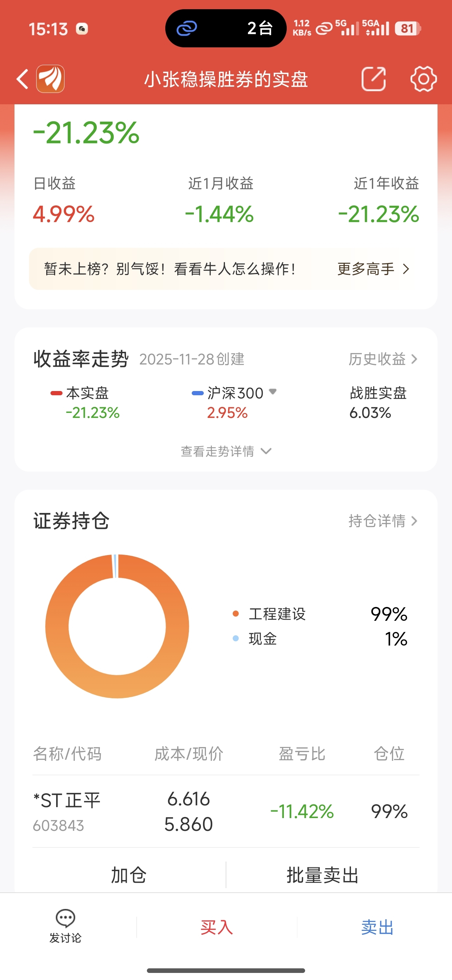Image resolution: width=452 pixels, height=980 pixels.
Task: Toggle the 沪深300 blue legend line
Action: (x=198, y=393)
